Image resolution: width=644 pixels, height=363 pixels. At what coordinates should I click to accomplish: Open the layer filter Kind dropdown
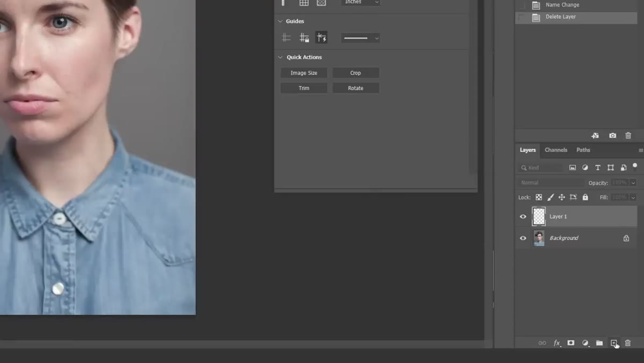coord(541,168)
